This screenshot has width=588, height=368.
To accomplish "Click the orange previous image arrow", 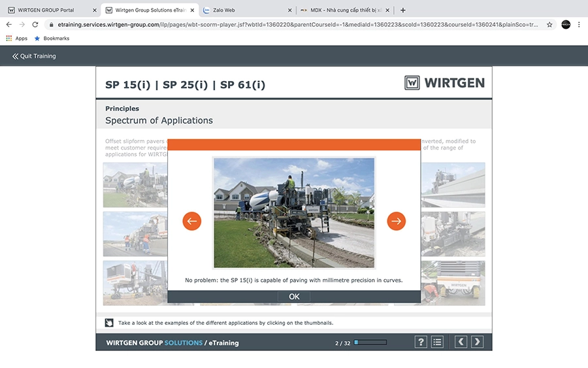I will (x=191, y=222).
